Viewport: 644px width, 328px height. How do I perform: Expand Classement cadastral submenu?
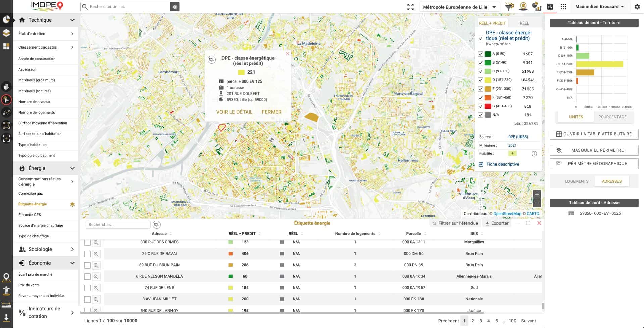(46, 47)
